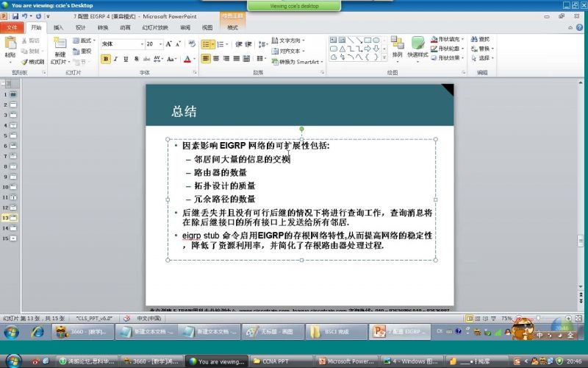
Task: Open the Shape Outline (形状轮廓) dropdown
Action: pyautogui.click(x=448, y=49)
